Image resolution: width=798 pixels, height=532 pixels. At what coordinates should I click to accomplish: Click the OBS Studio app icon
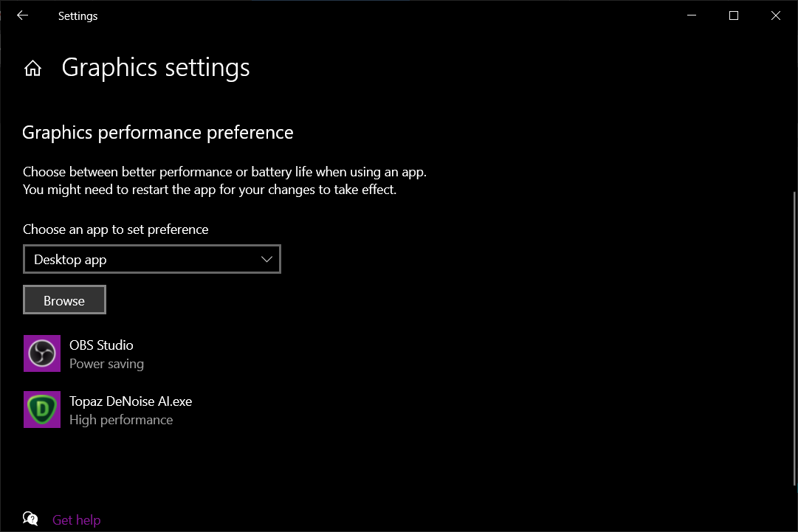pos(42,353)
